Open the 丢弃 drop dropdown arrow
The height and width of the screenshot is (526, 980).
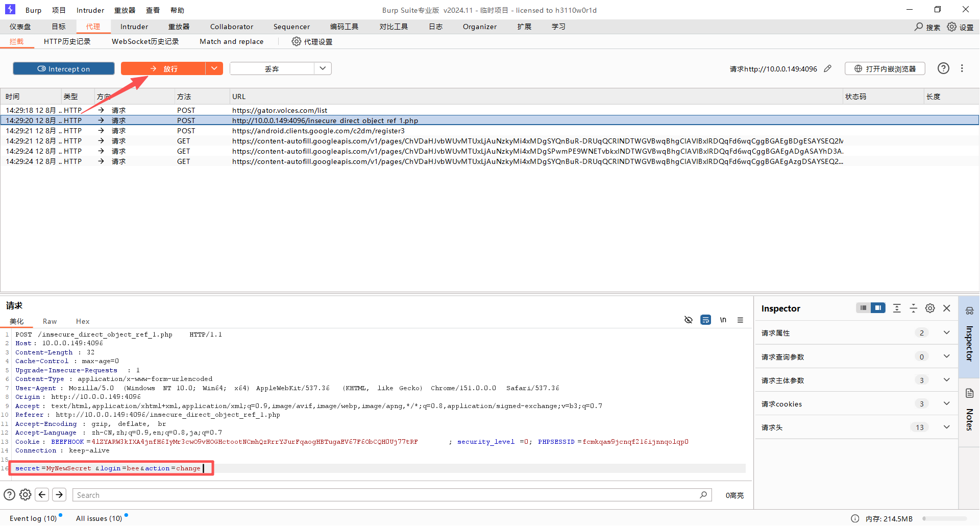point(323,68)
